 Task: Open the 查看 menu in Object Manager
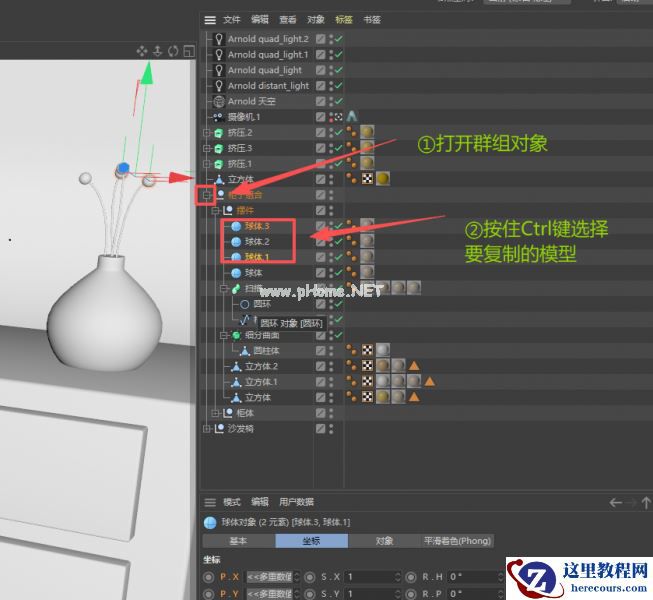point(288,20)
